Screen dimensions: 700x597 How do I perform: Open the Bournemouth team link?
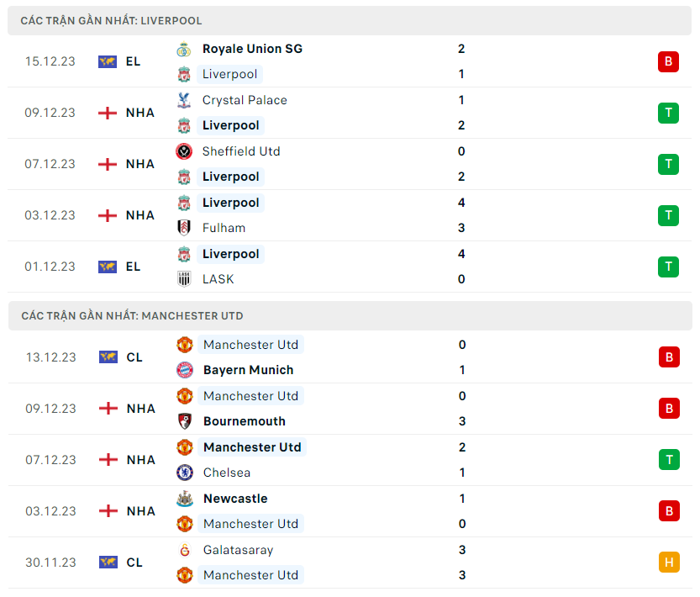(x=244, y=421)
